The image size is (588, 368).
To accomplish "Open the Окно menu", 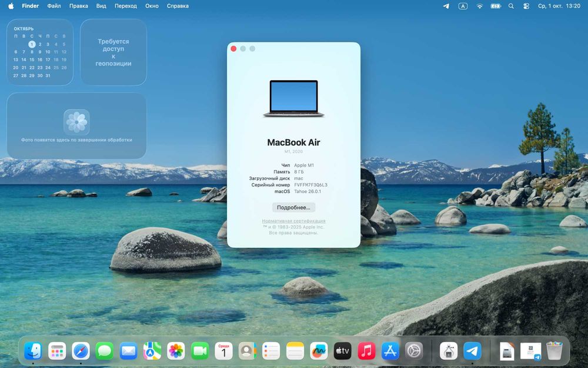I will [x=152, y=6].
